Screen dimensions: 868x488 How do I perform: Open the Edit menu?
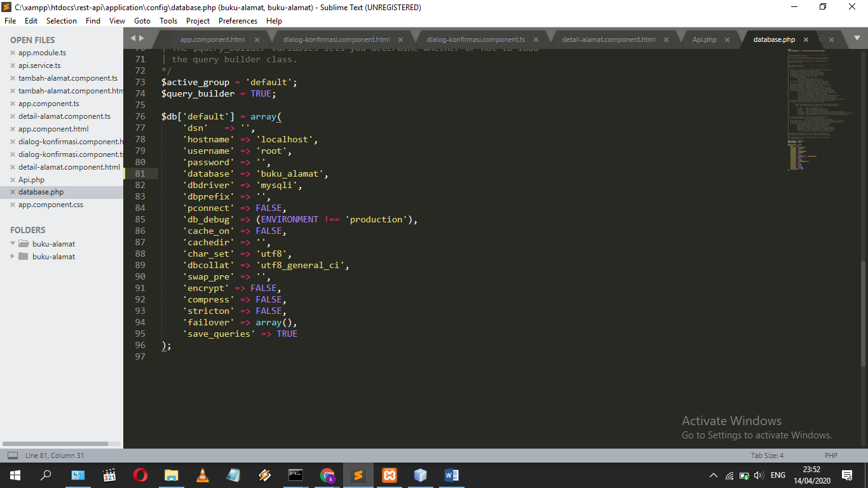31,21
